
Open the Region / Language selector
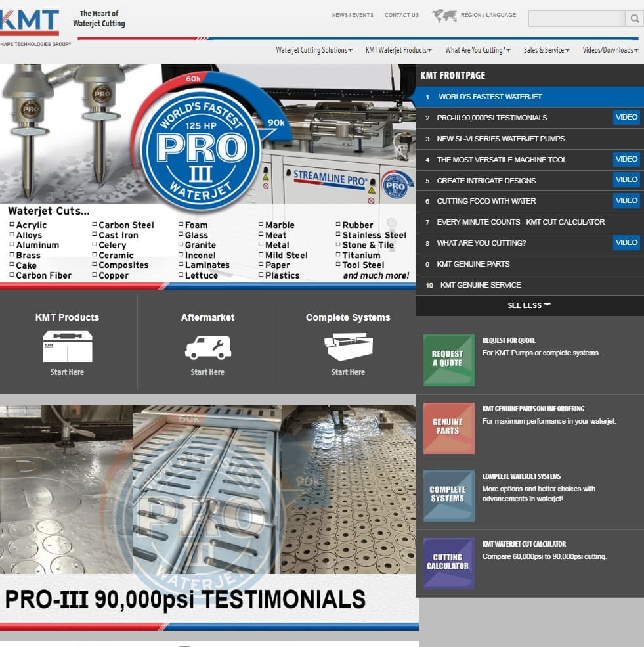[x=488, y=15]
